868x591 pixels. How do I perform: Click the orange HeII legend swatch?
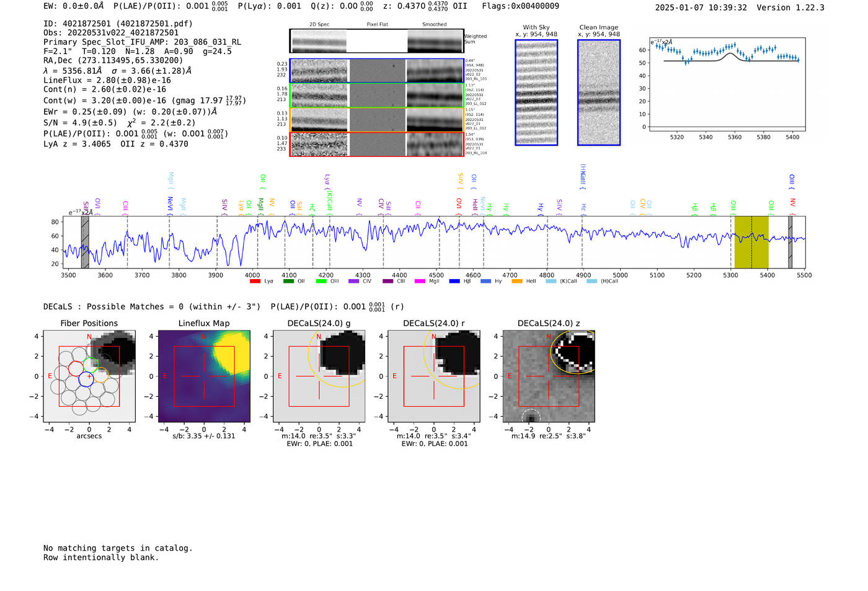click(517, 282)
